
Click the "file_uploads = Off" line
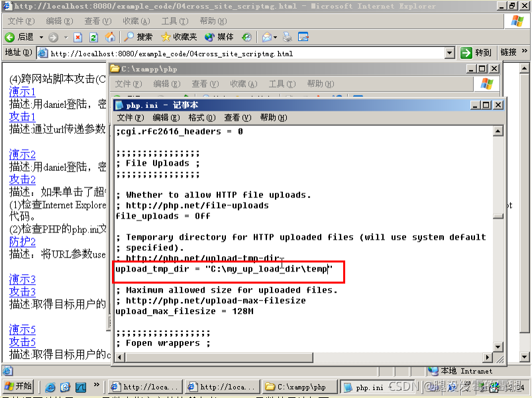(163, 217)
